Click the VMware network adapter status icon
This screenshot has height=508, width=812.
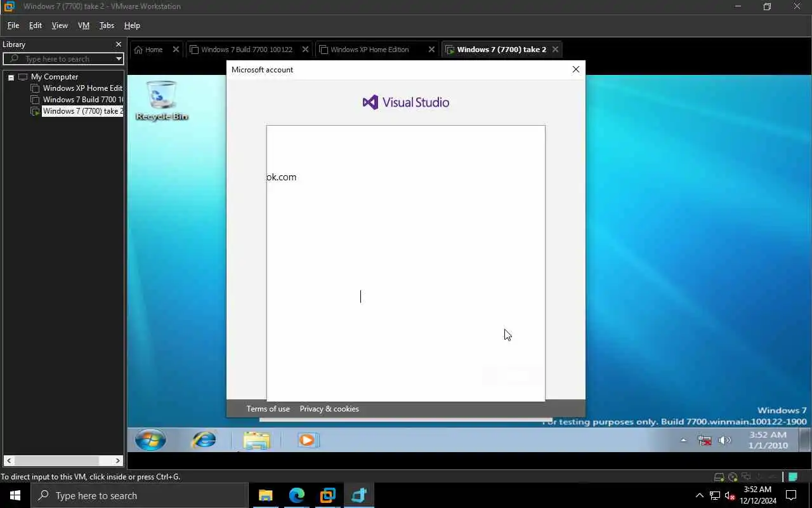(747, 477)
